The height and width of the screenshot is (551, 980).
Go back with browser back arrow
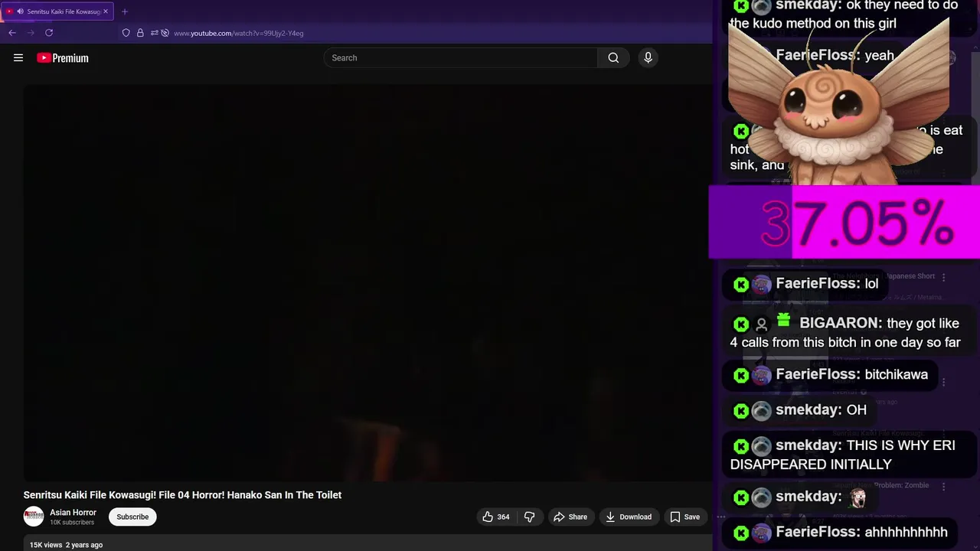(12, 33)
